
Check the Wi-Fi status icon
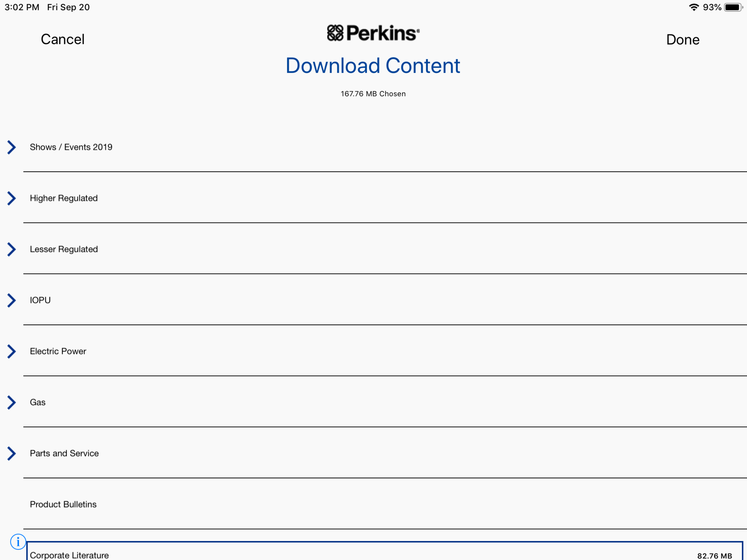coord(694,7)
